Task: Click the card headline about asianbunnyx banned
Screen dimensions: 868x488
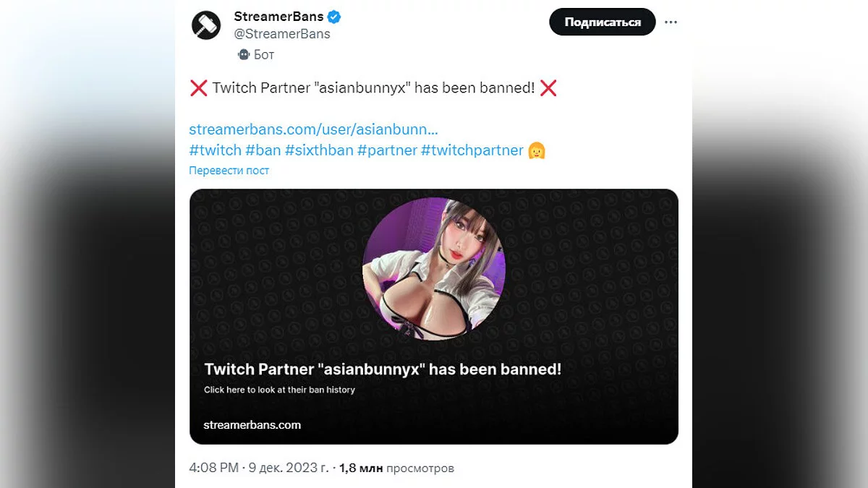Action: (383, 369)
